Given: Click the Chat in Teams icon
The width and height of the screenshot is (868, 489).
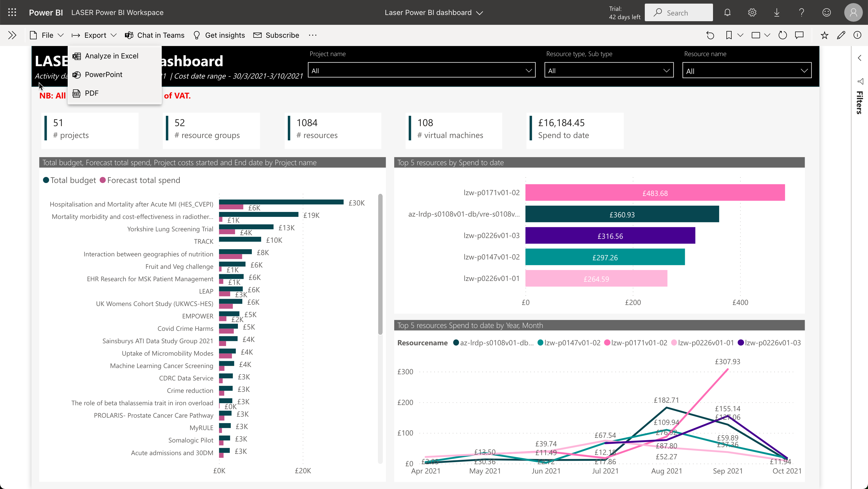Looking at the screenshot, I should click(x=129, y=35).
